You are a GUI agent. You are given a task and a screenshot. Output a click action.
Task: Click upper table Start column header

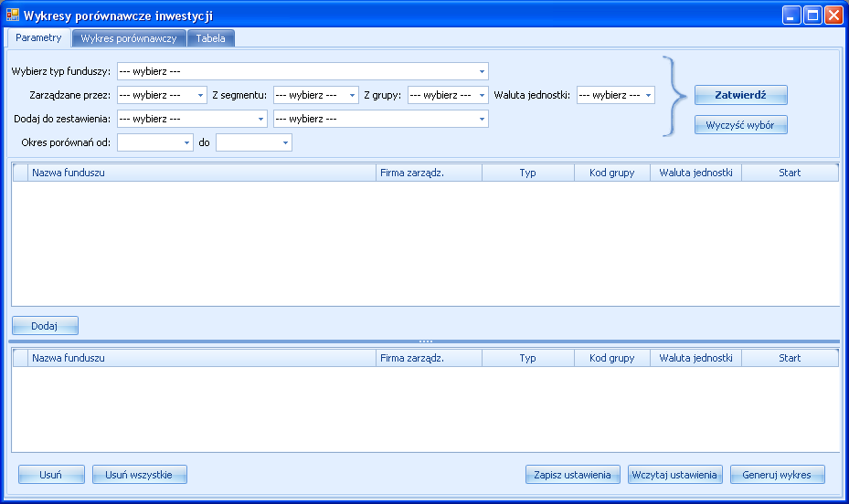[790, 173]
